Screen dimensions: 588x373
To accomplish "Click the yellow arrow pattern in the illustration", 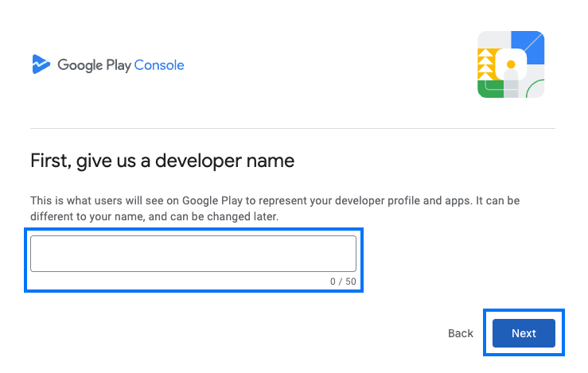I will (x=486, y=62).
